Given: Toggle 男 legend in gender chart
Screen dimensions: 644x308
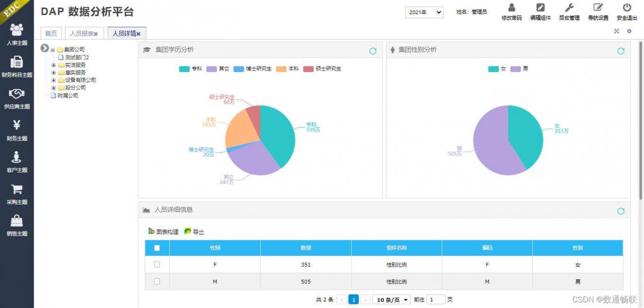Looking at the screenshot, I should (x=519, y=68).
